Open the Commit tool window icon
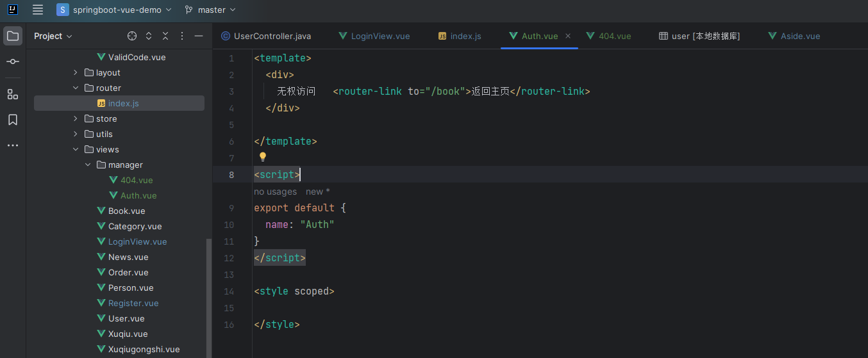 (13, 61)
